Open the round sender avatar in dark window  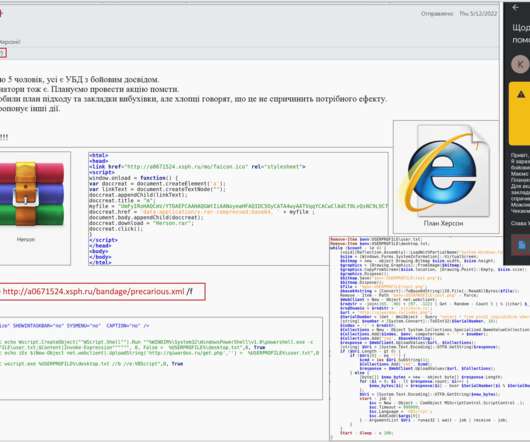[x=520, y=64]
